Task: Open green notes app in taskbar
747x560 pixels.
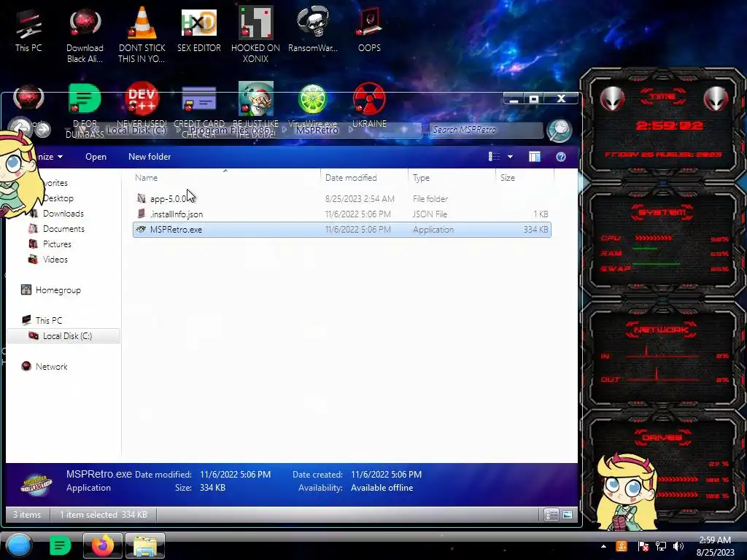Action: tap(60, 545)
